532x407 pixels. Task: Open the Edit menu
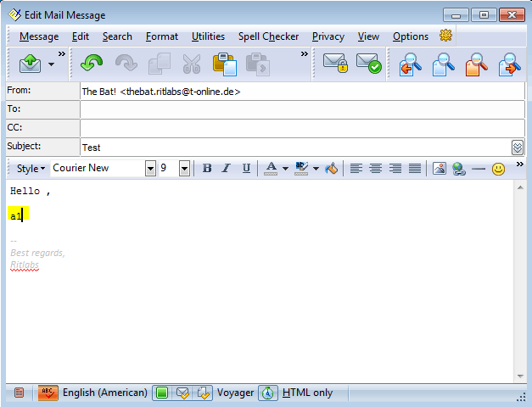tap(81, 36)
